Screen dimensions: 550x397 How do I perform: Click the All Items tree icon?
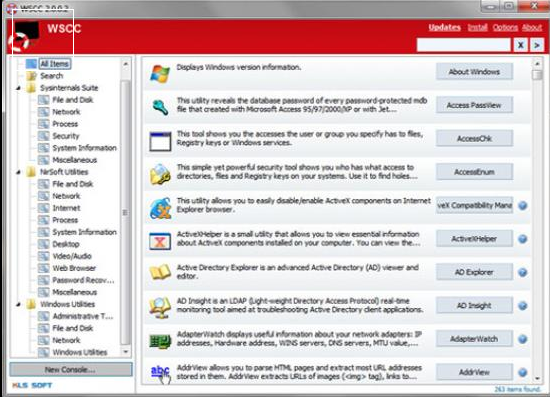tap(31, 63)
